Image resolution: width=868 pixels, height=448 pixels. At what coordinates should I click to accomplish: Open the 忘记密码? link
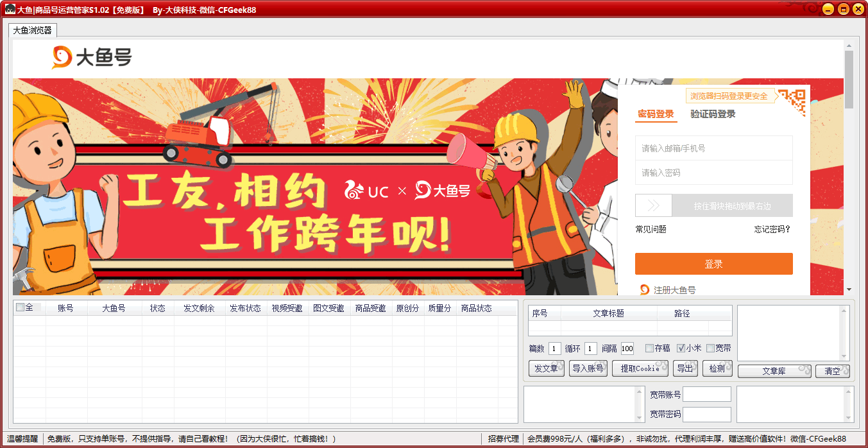point(772,229)
